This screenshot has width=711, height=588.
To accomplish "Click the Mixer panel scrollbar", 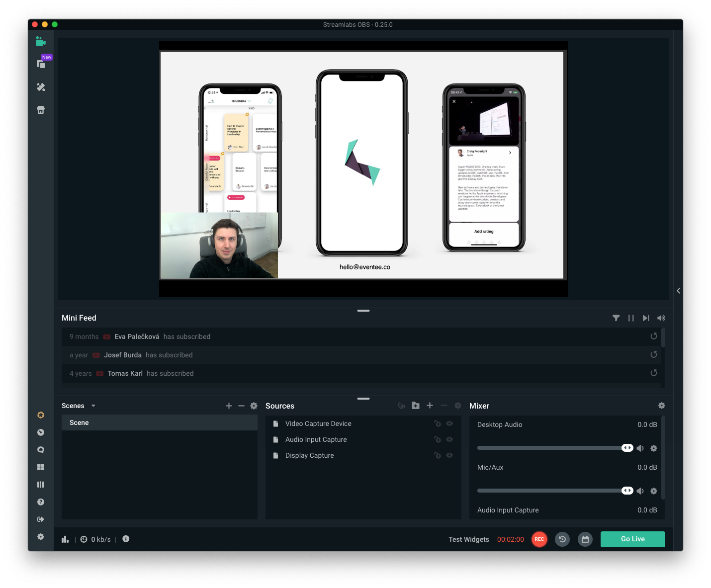I will pyautogui.click(x=664, y=457).
